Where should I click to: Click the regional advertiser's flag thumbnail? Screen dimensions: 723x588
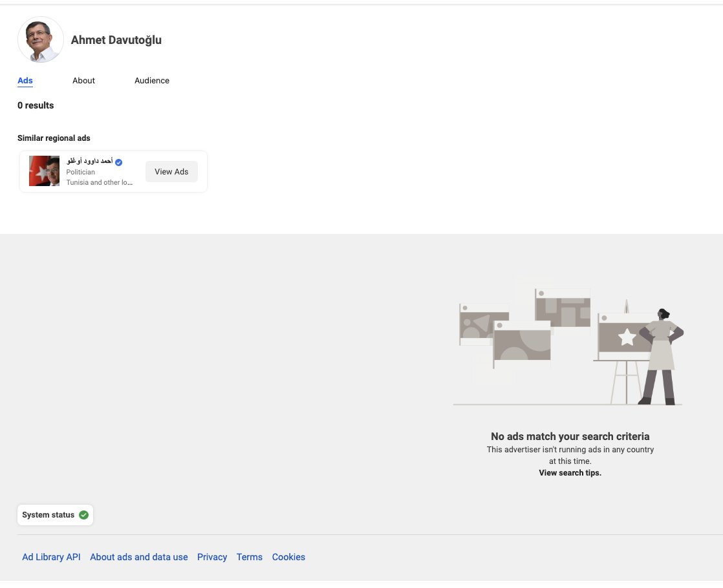coord(44,171)
